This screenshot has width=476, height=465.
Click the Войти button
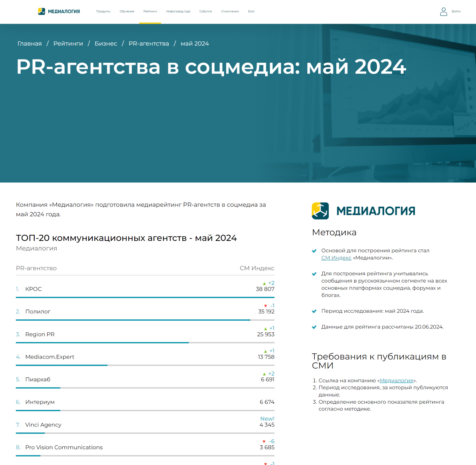point(456,12)
